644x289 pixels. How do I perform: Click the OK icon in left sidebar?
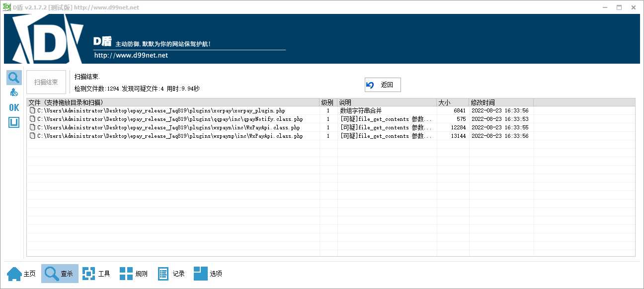click(x=14, y=107)
